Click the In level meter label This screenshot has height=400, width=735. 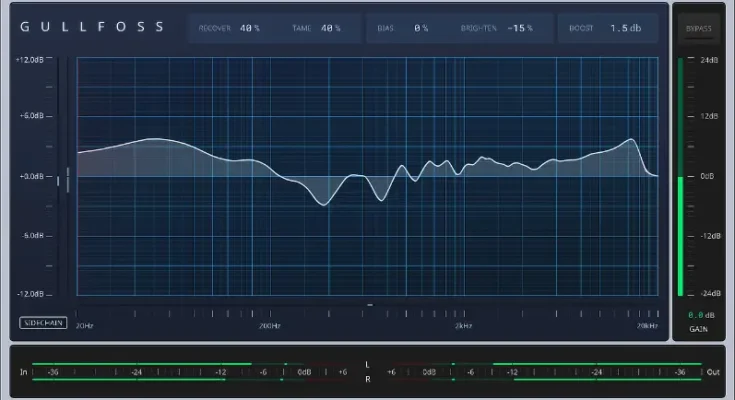pyautogui.click(x=23, y=372)
